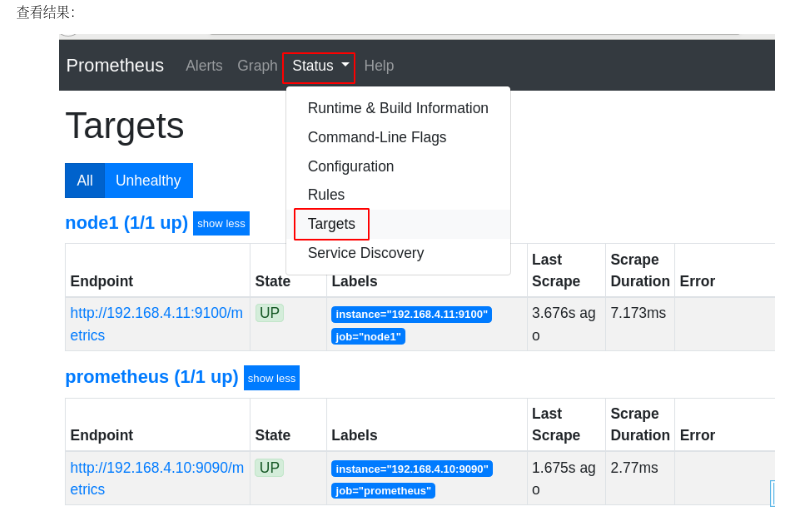Click the job="prometheus" label badge
This screenshot has width=810, height=518.
pos(383,491)
